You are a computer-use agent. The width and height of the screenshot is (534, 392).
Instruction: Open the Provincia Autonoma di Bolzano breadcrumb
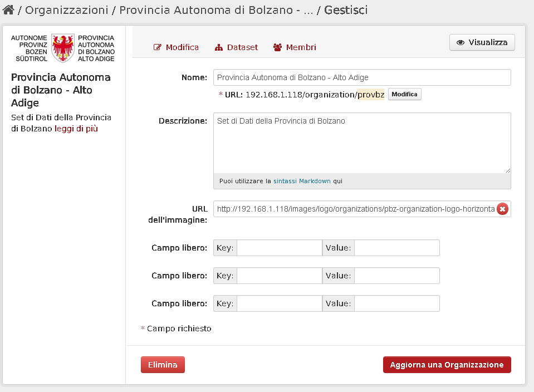point(216,10)
